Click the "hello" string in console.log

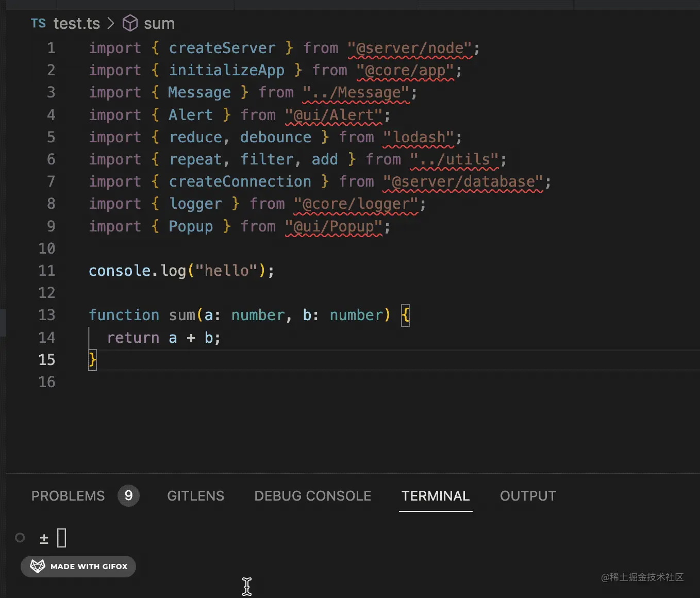pyautogui.click(x=226, y=271)
